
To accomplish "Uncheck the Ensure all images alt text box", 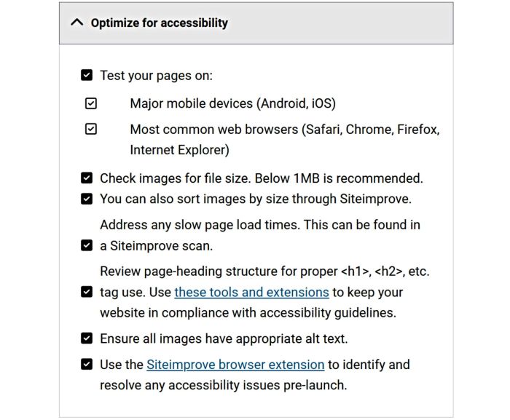I will pos(87,338).
